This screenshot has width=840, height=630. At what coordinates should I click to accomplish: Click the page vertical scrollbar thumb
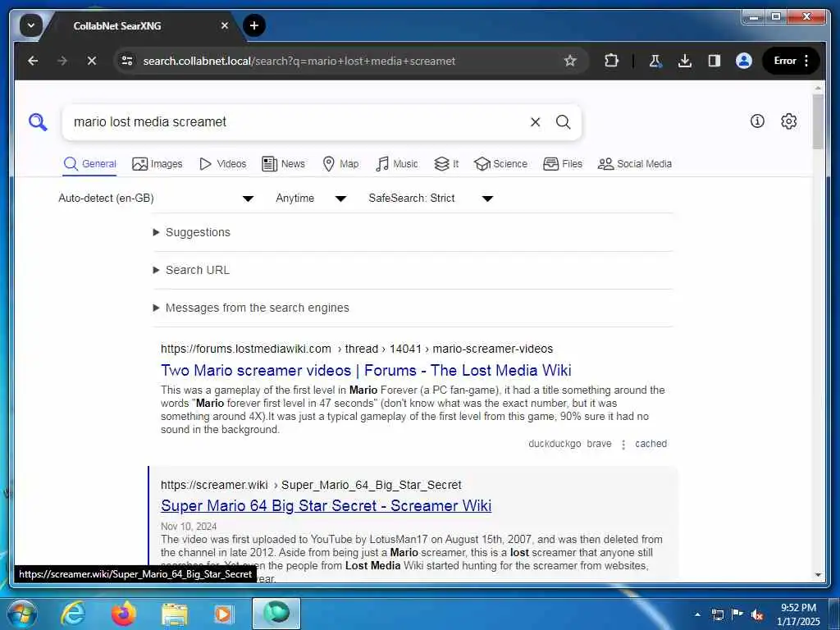[x=818, y=122]
